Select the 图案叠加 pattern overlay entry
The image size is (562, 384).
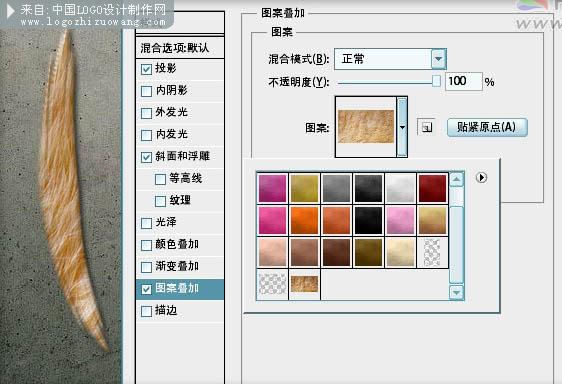pos(180,289)
